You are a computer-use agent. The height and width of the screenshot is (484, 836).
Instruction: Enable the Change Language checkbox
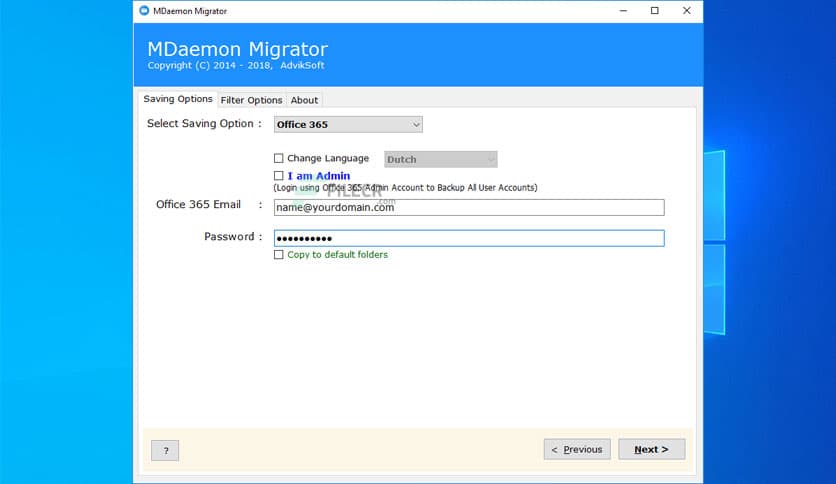(278, 158)
